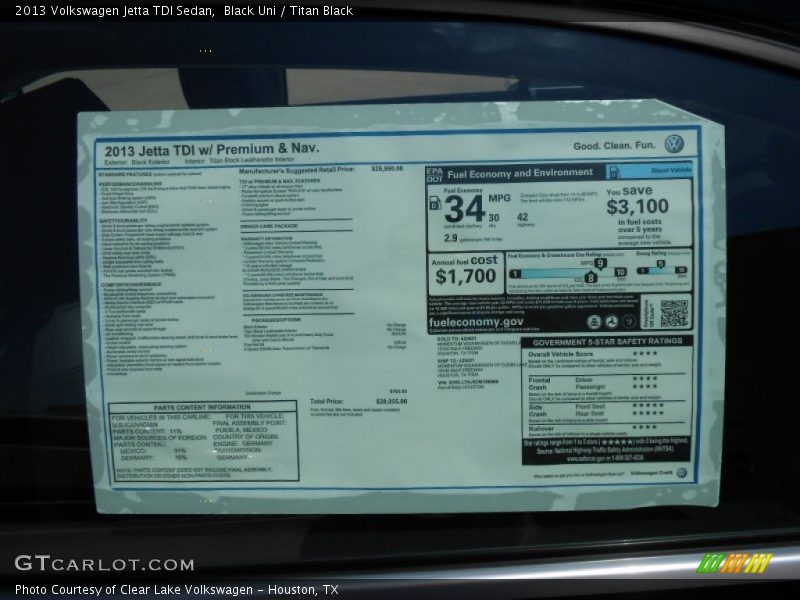This screenshot has width=800, height=600.
Task: Click the 'fueleconomy.gov' link text
Action: tap(476, 322)
